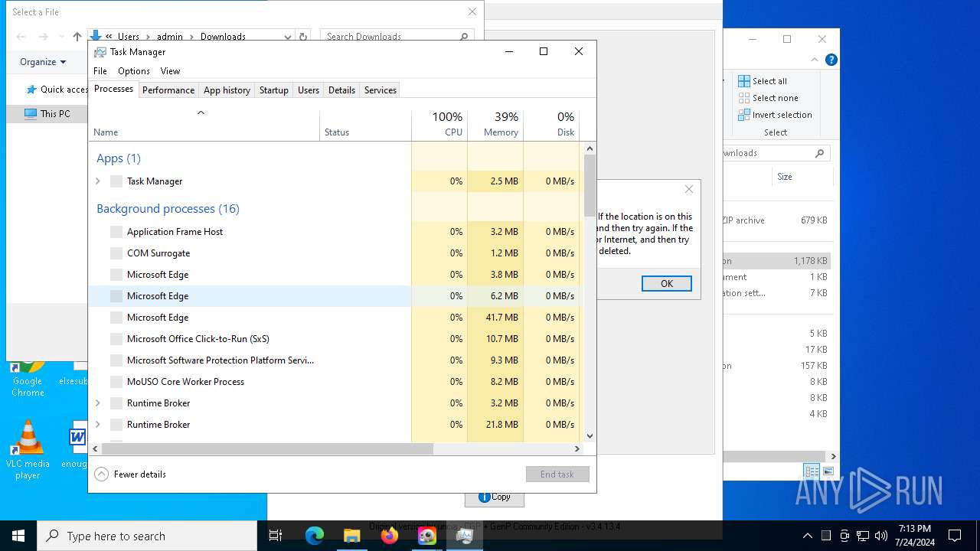Switch to the Startup tab

tap(273, 90)
